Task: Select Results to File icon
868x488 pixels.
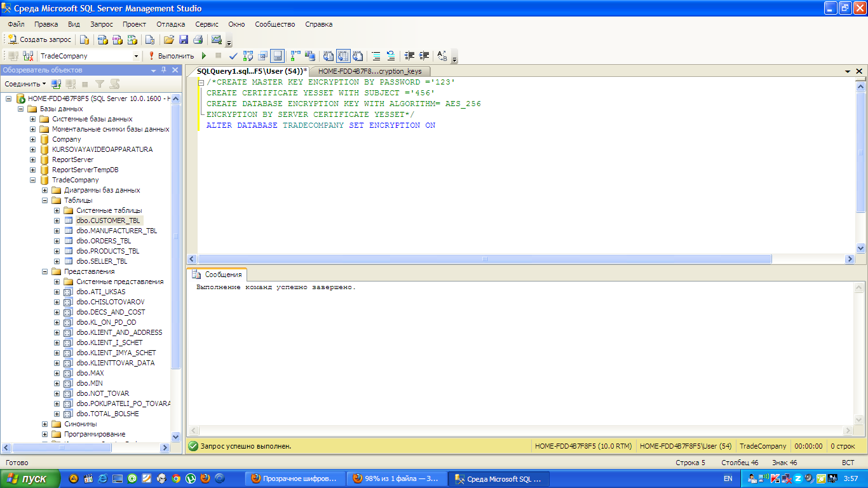Action: [x=358, y=56]
